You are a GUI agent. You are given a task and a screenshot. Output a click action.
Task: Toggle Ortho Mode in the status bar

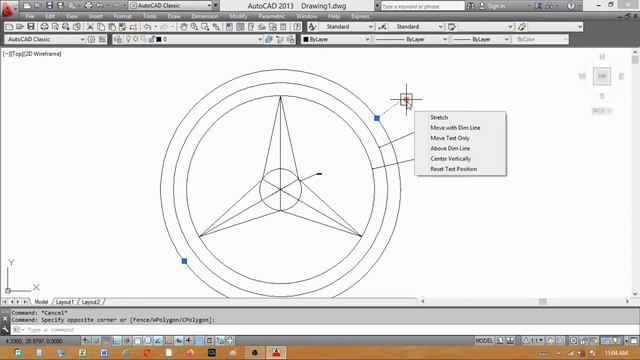[116, 340]
